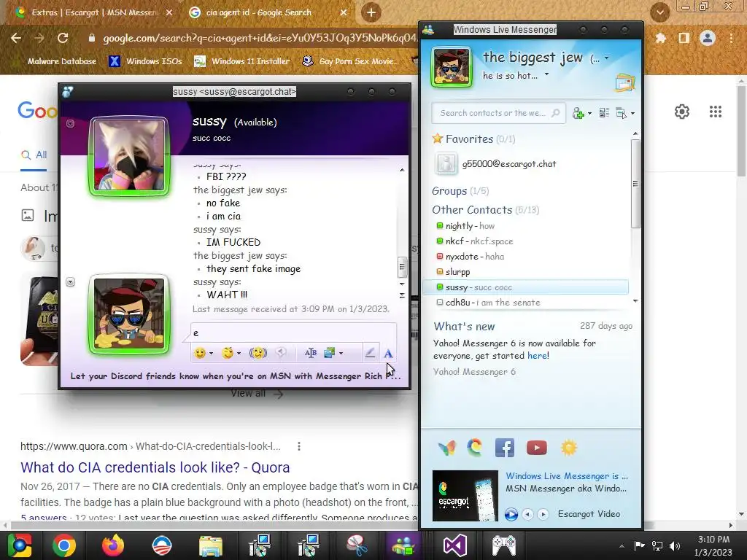This screenshot has width=747, height=560.
Task: Click the YouTube icon in Messenger bottom bar
Action: (x=536, y=448)
